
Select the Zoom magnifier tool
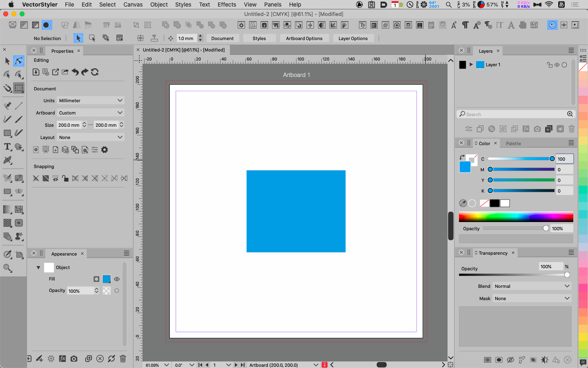7,268
